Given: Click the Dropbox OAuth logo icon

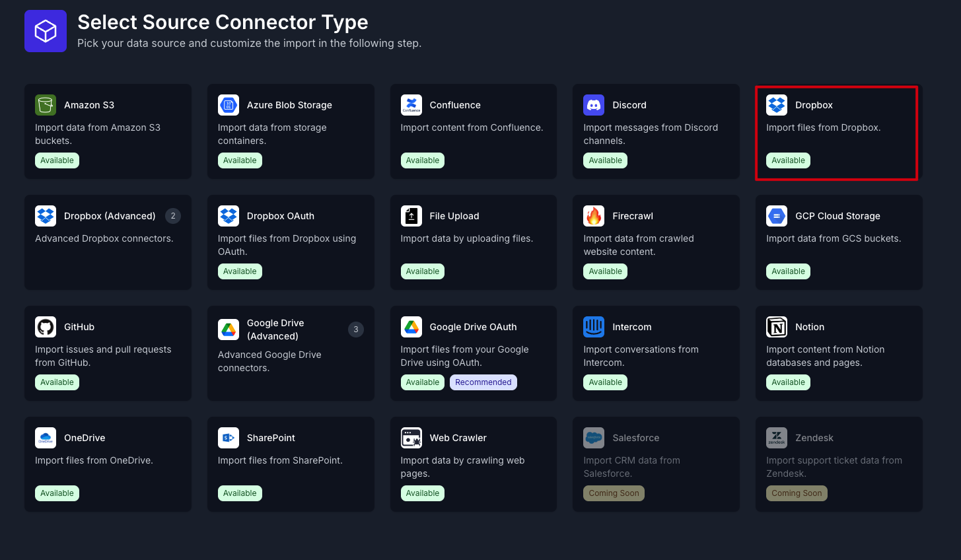Looking at the screenshot, I should [x=229, y=216].
